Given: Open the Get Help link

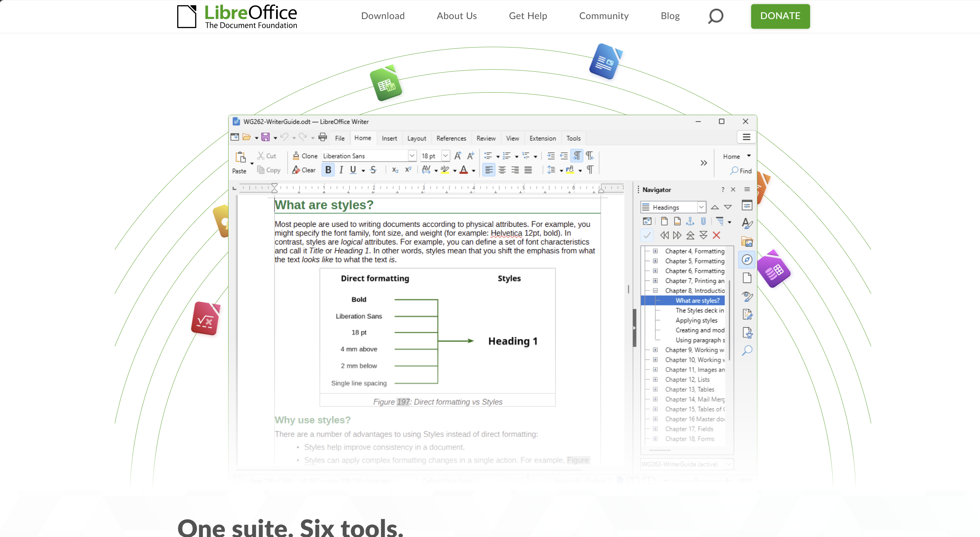Looking at the screenshot, I should [x=528, y=16].
